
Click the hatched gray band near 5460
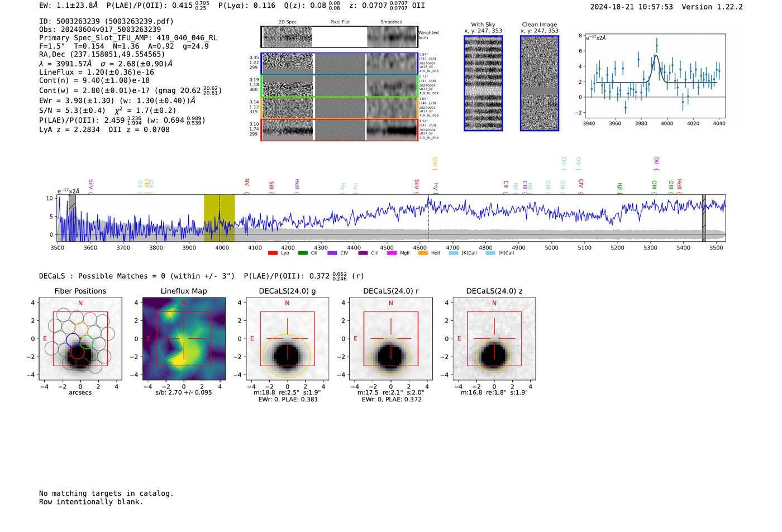[704, 218]
